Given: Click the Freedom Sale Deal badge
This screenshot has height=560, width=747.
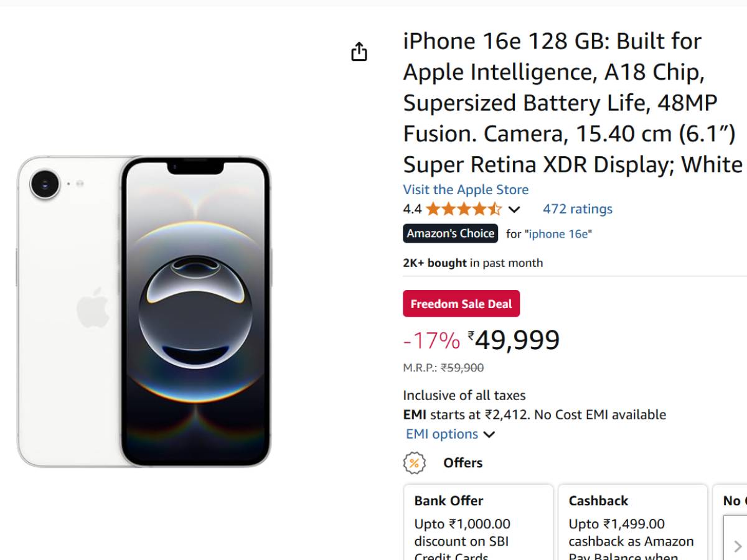Looking at the screenshot, I should 461,304.
